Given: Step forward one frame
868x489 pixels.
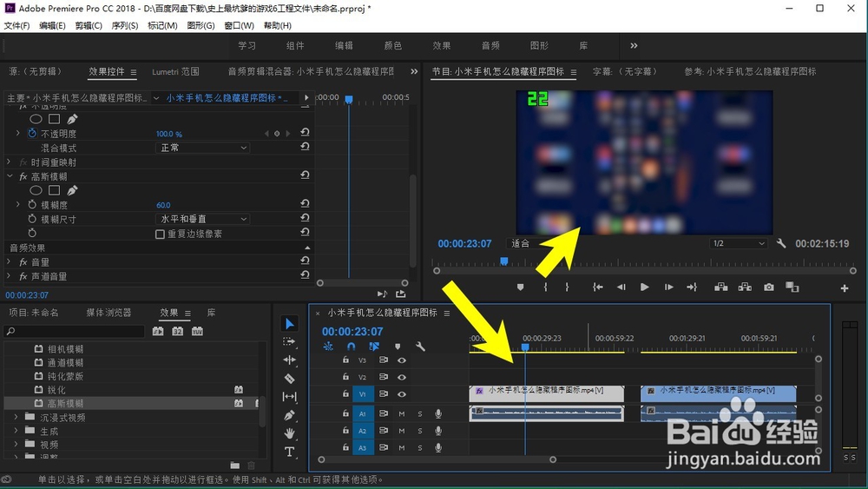Looking at the screenshot, I should click(668, 287).
